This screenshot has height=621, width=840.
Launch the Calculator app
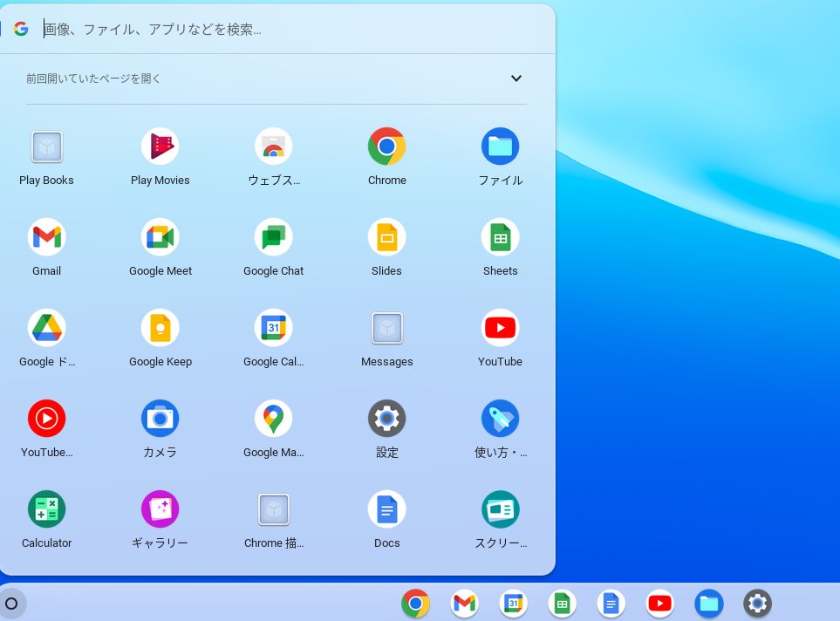tap(46, 509)
